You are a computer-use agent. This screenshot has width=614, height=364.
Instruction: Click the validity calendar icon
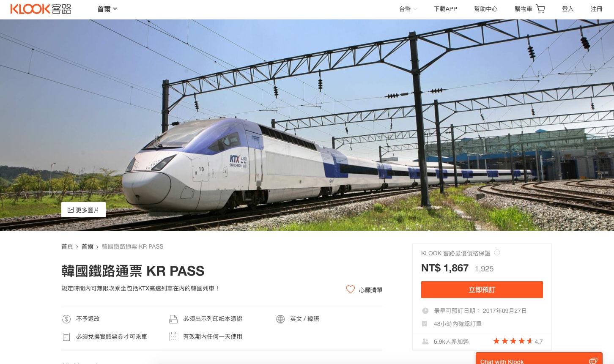coord(173,337)
